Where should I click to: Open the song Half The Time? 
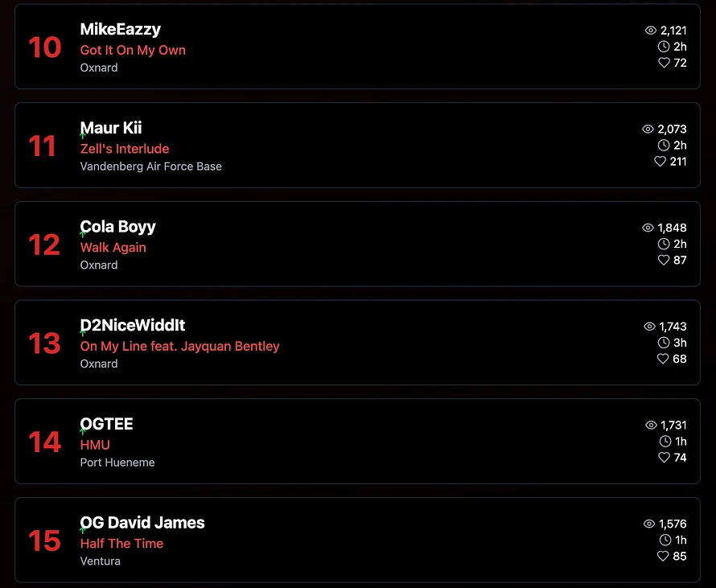point(121,543)
